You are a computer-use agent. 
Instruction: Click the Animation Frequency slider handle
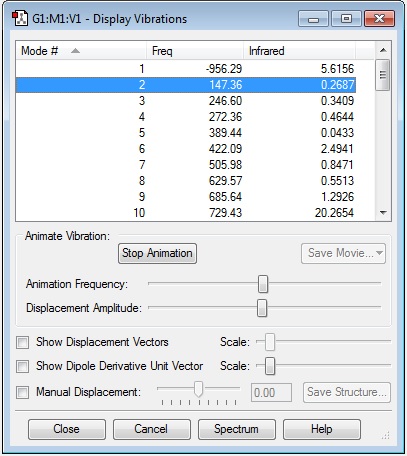click(263, 284)
